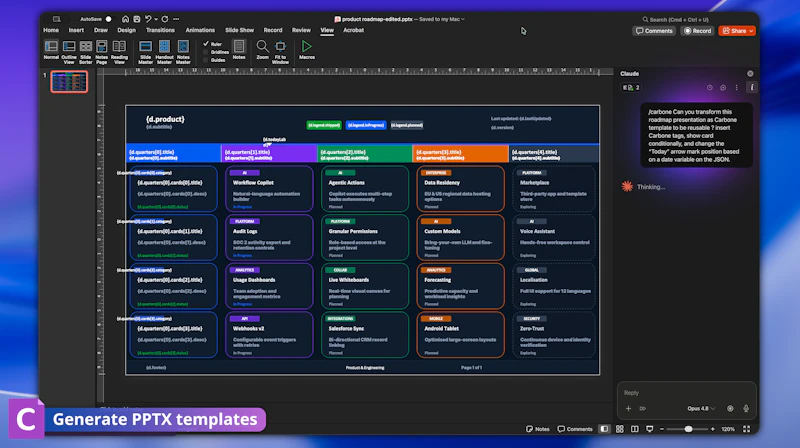Click the circular icon beside the microphone
Image resolution: width=800 pixels, height=448 pixels.
730,408
